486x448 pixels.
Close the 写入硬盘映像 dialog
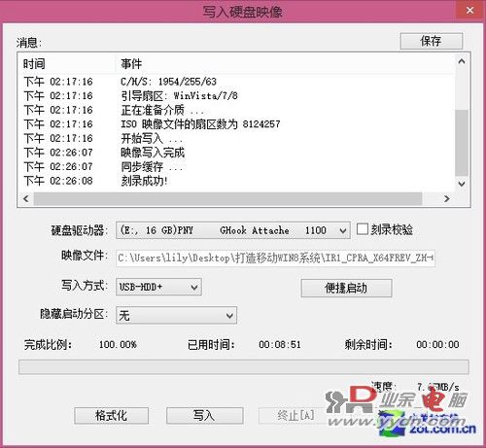click(469, 11)
